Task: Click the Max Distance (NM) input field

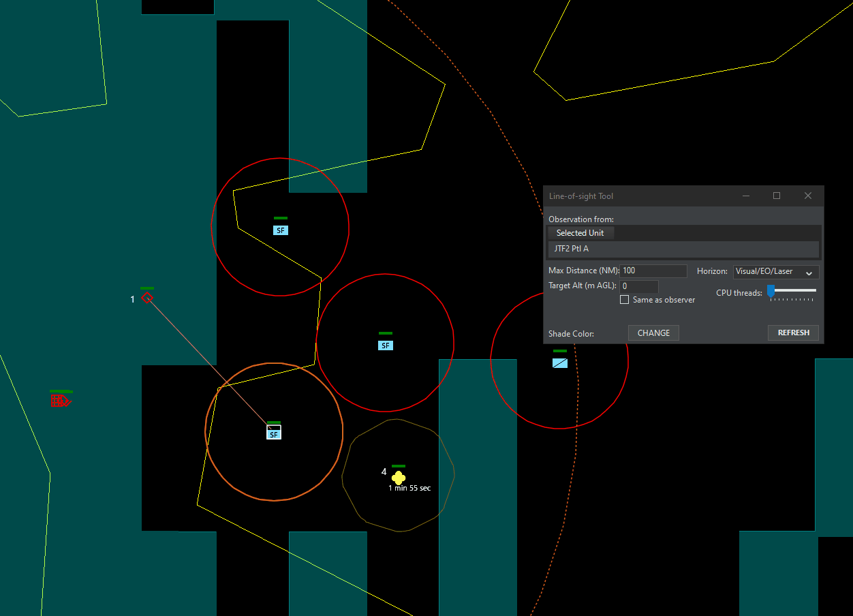Action: point(654,271)
